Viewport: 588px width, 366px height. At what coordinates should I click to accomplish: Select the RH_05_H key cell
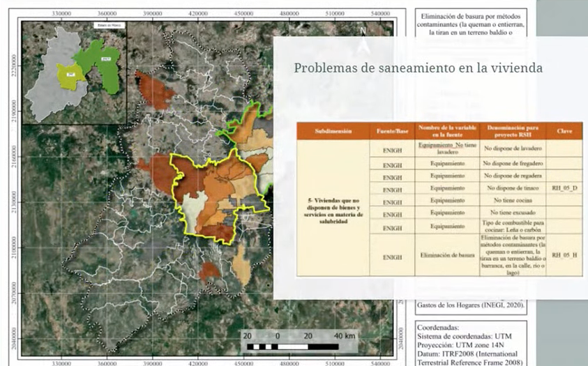(565, 255)
